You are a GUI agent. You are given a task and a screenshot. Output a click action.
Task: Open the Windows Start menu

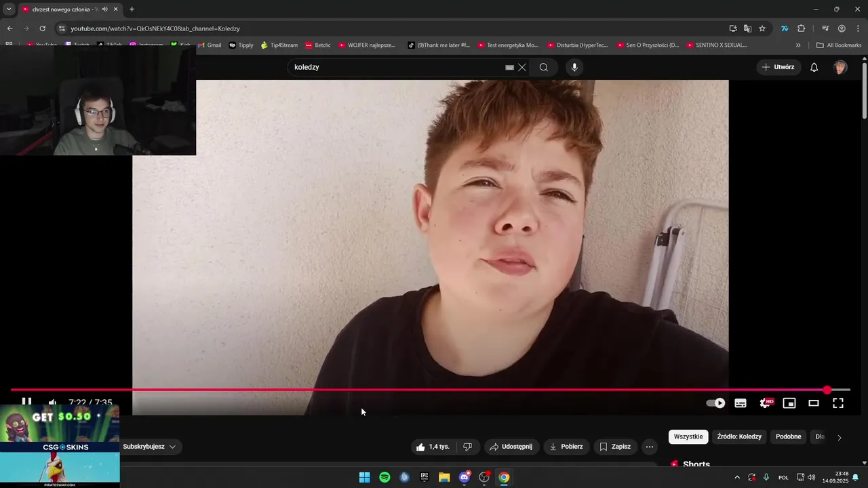coord(364,477)
